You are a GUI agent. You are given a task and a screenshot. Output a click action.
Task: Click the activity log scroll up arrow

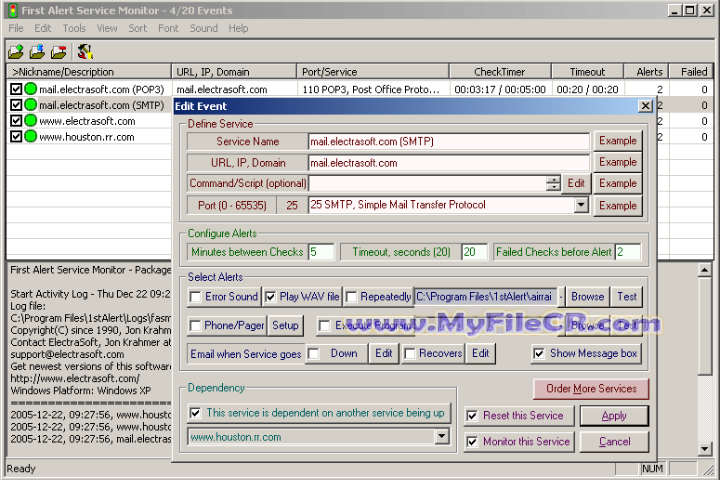point(705,270)
